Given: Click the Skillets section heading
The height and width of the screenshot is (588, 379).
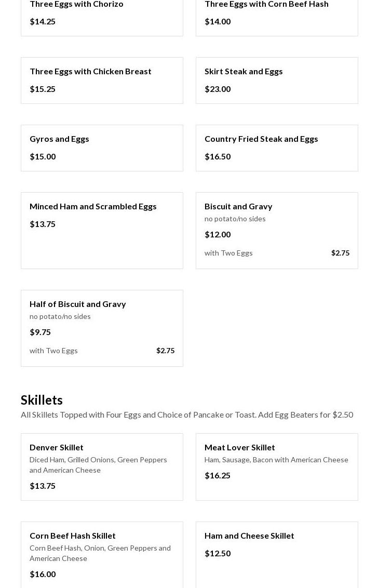Looking at the screenshot, I should click(42, 400).
